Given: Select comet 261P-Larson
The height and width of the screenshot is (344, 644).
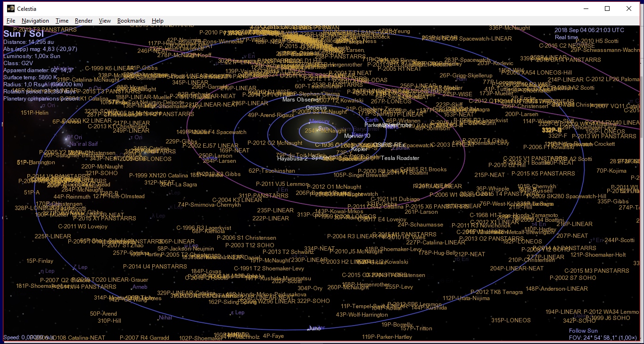Looking at the screenshot, I should click(x=421, y=212).
